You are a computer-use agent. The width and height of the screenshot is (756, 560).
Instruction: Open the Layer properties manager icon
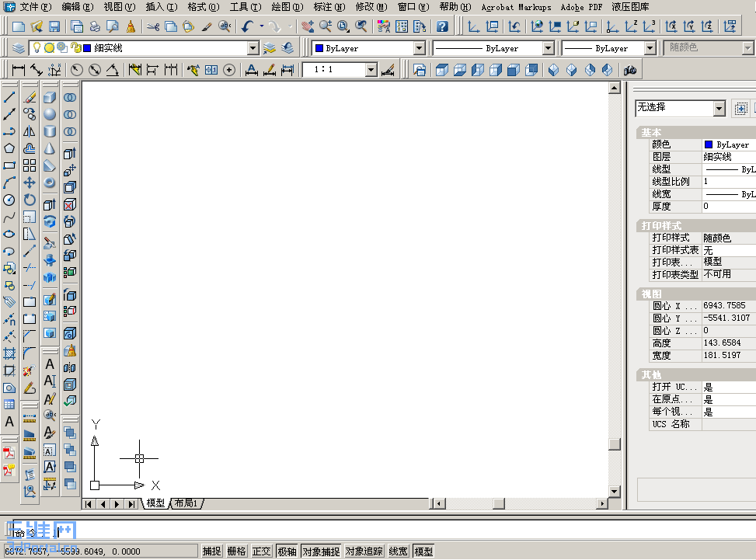coord(19,48)
